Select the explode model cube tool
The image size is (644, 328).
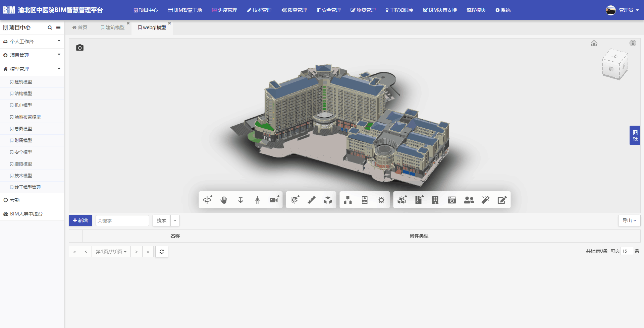tap(328, 200)
